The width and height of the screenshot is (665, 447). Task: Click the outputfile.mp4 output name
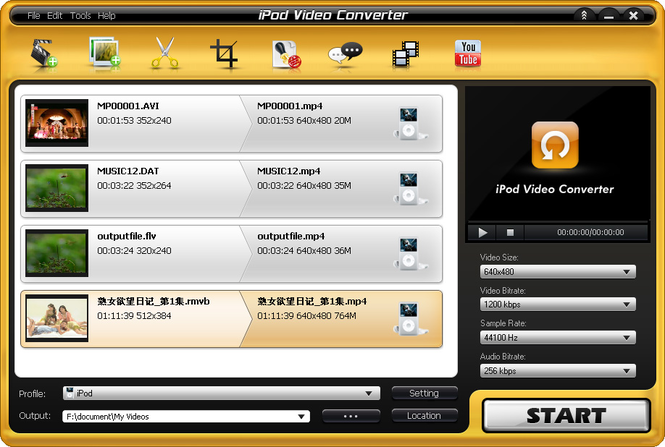click(291, 236)
